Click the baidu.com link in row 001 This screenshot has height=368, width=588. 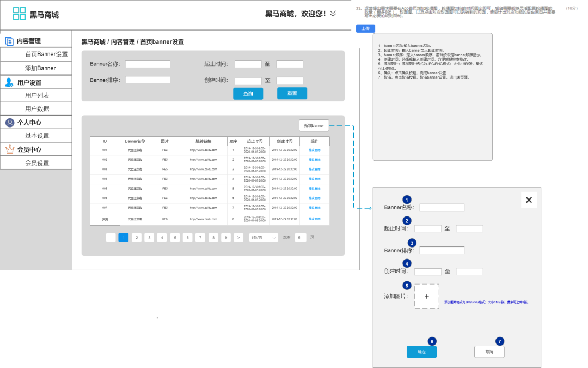pyautogui.click(x=203, y=150)
